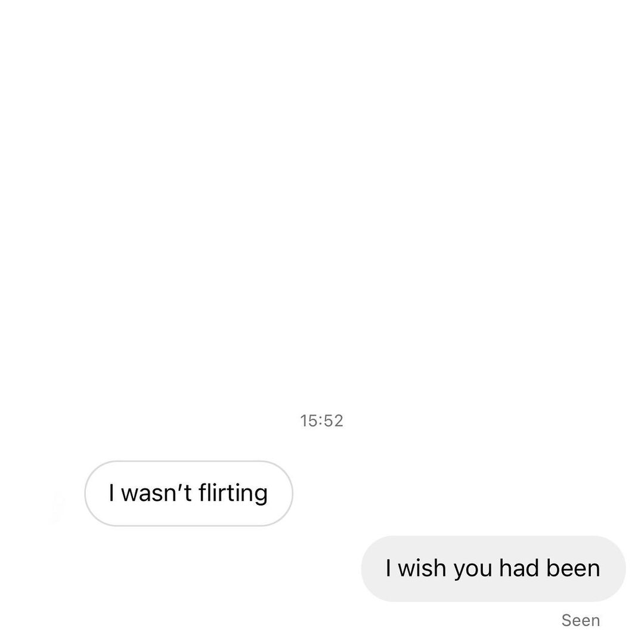This screenshot has width=644, height=644.
Task: Click the hour "15" in the timestamp
Action: (308, 420)
